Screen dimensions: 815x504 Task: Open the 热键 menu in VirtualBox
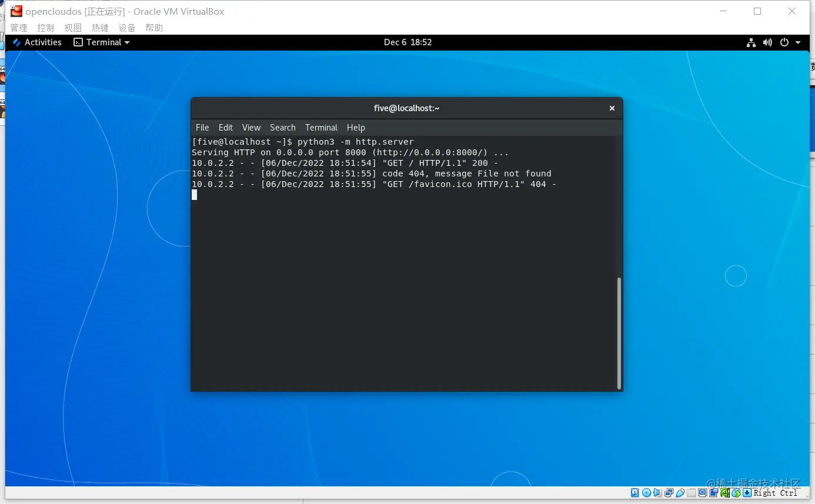click(100, 28)
